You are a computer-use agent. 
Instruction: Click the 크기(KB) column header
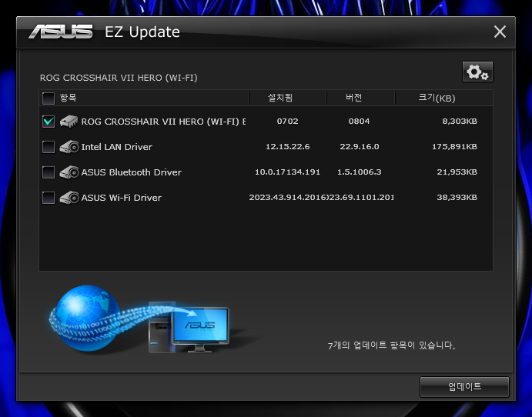[x=437, y=98]
